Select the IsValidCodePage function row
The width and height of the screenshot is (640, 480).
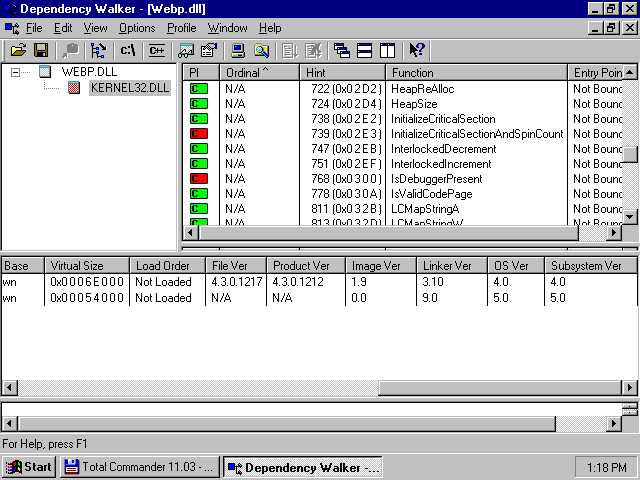(x=402, y=194)
